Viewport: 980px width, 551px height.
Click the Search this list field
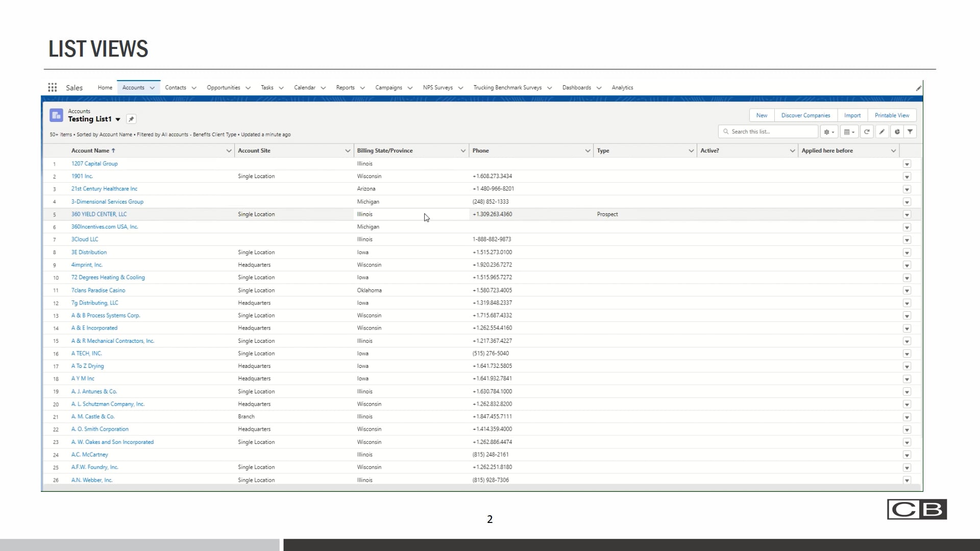[771, 132]
